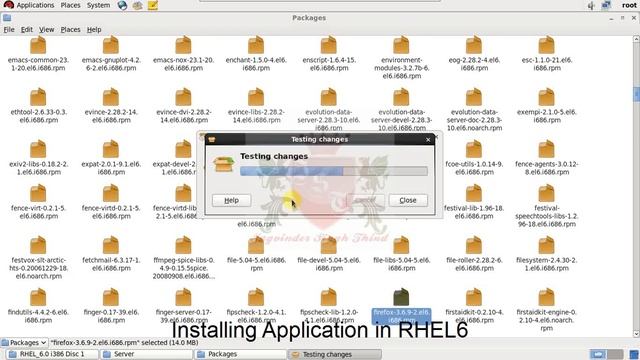The height and width of the screenshot is (360, 640).
Task: Click the root user label in panel
Action: (x=629, y=5)
